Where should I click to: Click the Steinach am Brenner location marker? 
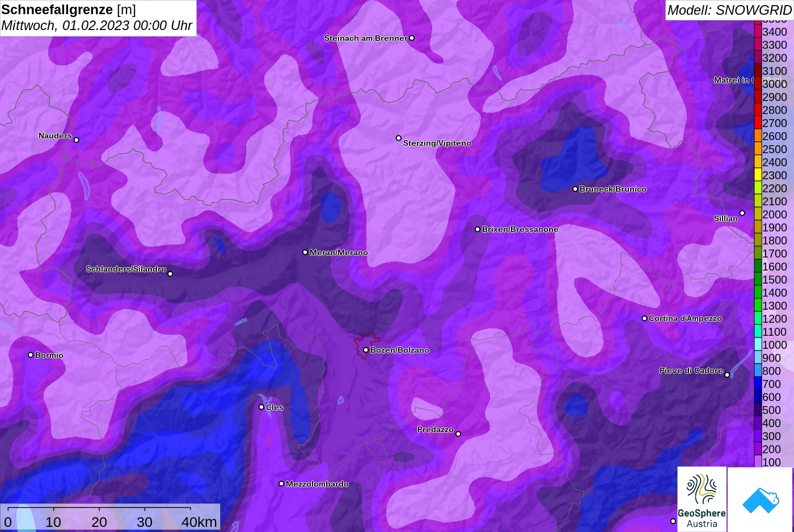pyautogui.click(x=412, y=38)
